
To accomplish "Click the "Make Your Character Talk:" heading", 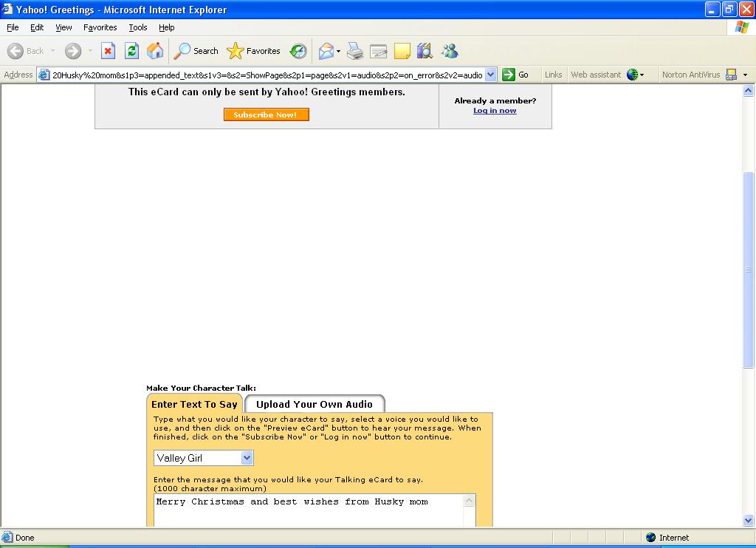I will click(201, 388).
